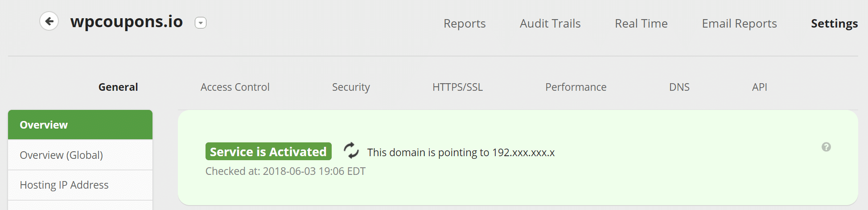
Task: Switch to the Access Control tab
Action: pos(235,87)
